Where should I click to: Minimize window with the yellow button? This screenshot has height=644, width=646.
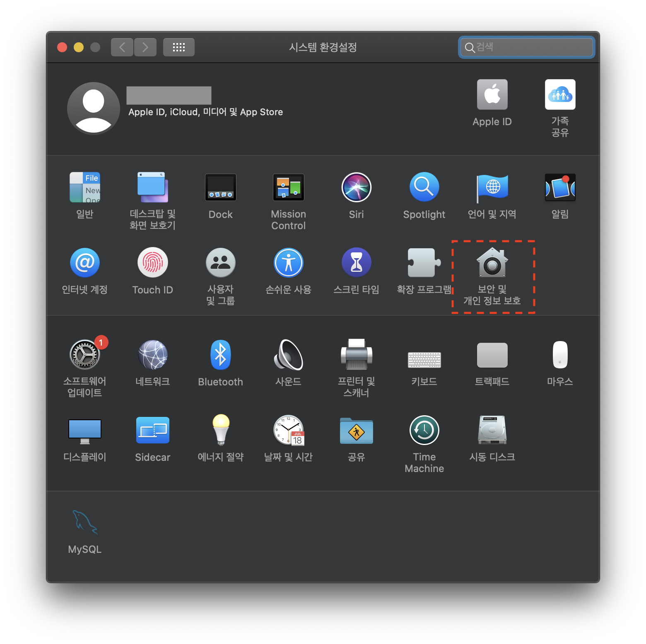[x=79, y=47]
